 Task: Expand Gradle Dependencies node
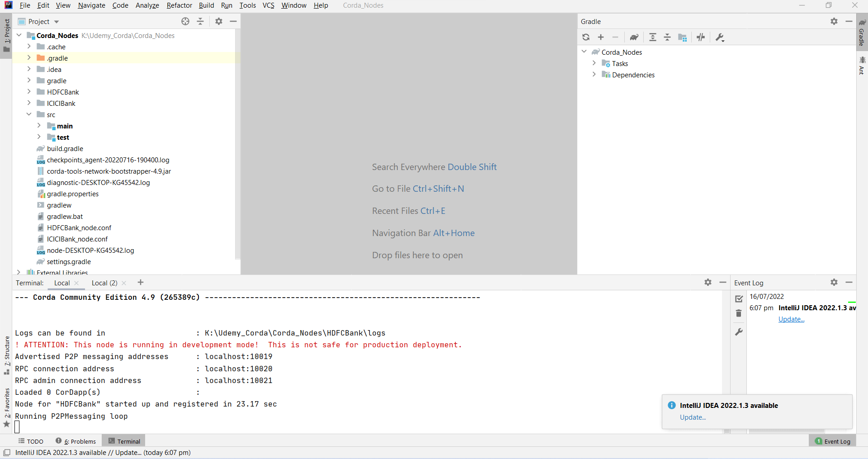point(594,74)
